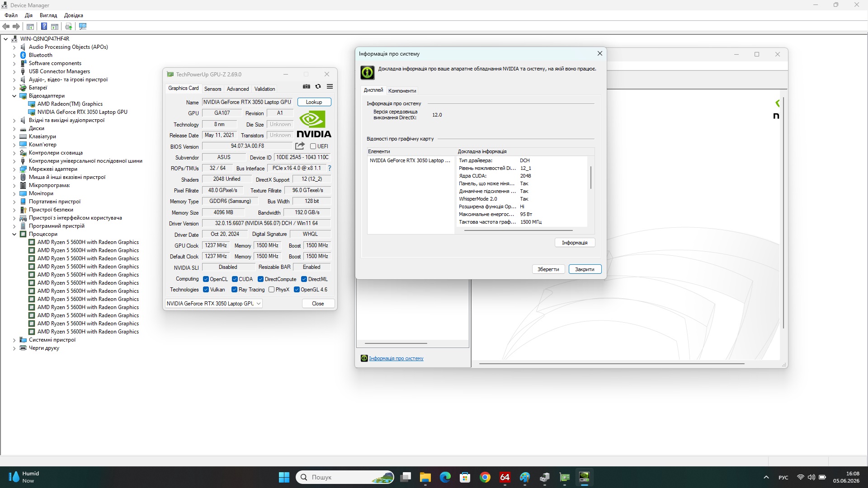Toggle the OpenGL 4.6 checkbox
This screenshot has height=488, width=868.
(x=297, y=290)
